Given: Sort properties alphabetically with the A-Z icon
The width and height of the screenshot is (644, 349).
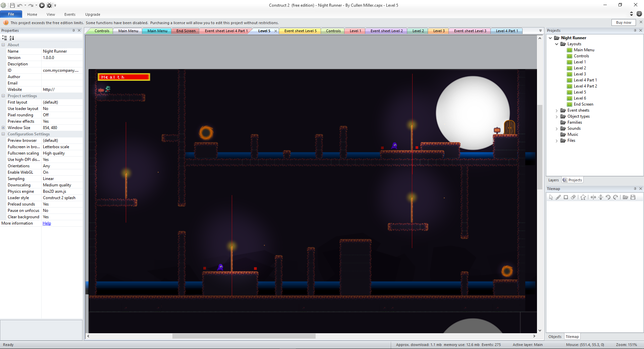Looking at the screenshot, I should point(12,38).
